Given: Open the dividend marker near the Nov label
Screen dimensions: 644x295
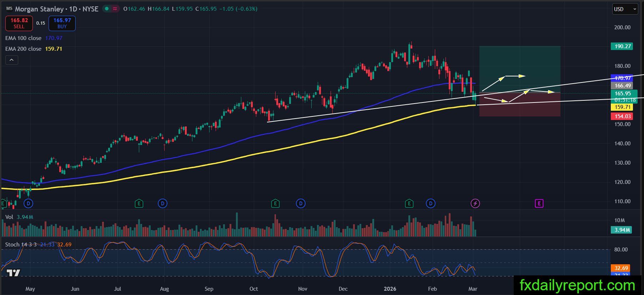Looking at the screenshot, I should click(301, 204).
